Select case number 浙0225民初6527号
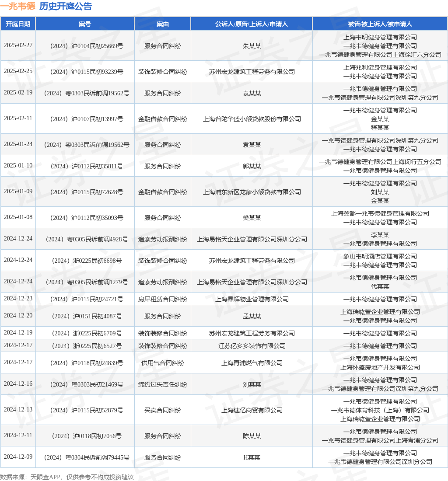The width and height of the screenshot is (448, 481). point(87,346)
